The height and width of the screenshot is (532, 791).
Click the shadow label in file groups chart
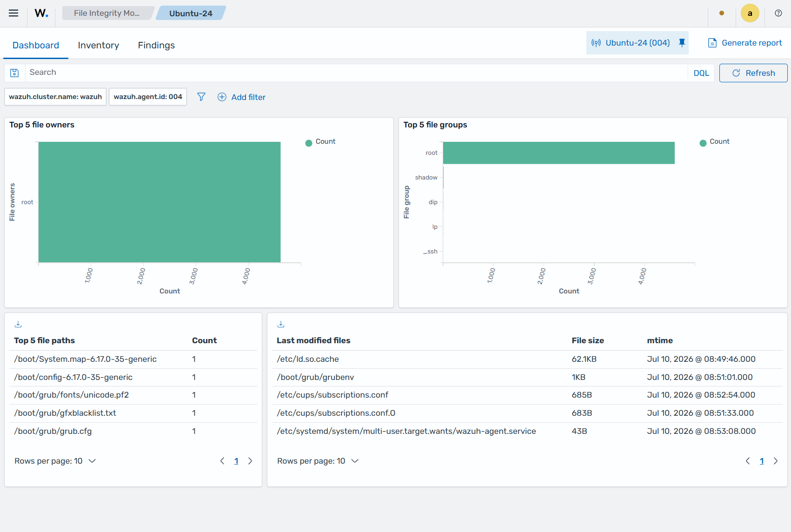[x=426, y=177]
